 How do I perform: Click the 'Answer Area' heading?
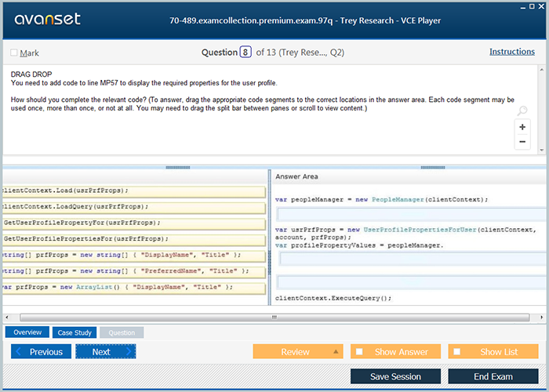(296, 176)
